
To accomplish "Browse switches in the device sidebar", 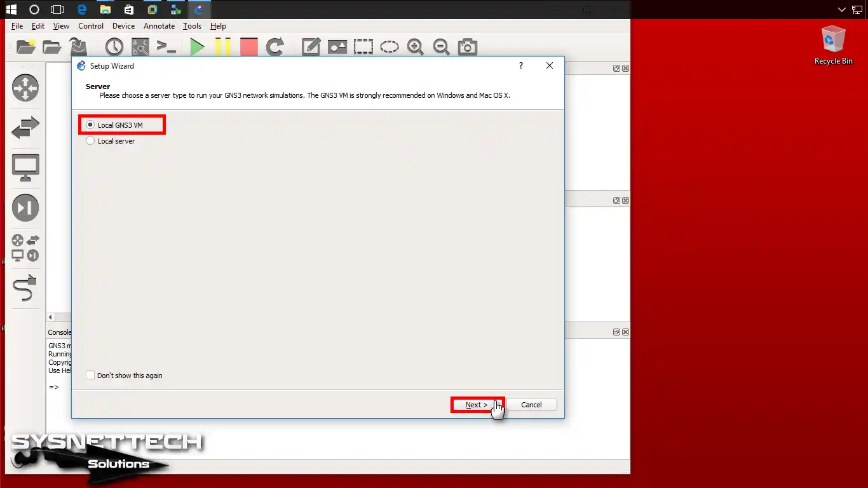I will click(25, 128).
